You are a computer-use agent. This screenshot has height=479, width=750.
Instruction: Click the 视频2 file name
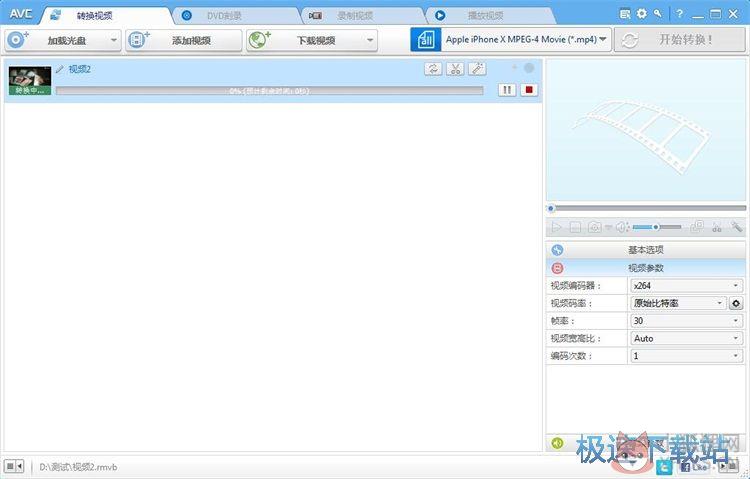point(79,69)
